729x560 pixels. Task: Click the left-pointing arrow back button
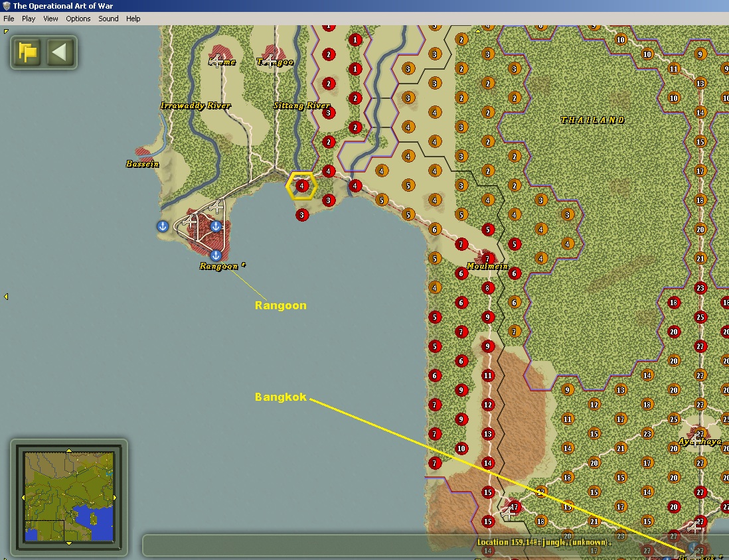pyautogui.click(x=61, y=52)
